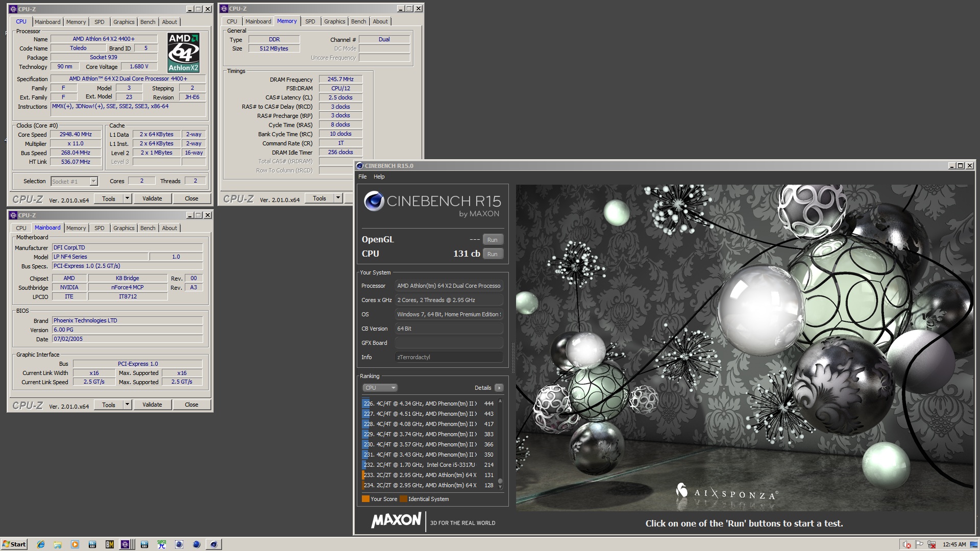980x551 pixels.
Task: Click Validate in the CPU-Z Mainboard window
Action: [x=152, y=405]
